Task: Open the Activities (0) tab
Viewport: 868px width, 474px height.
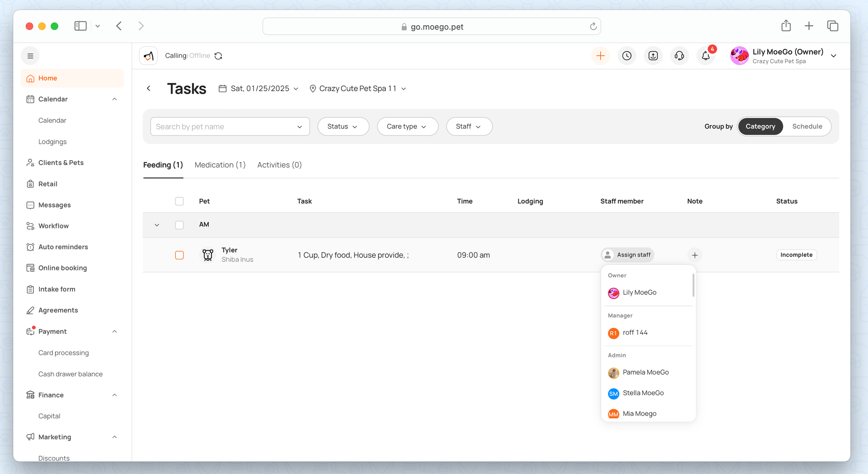Action: click(x=279, y=165)
